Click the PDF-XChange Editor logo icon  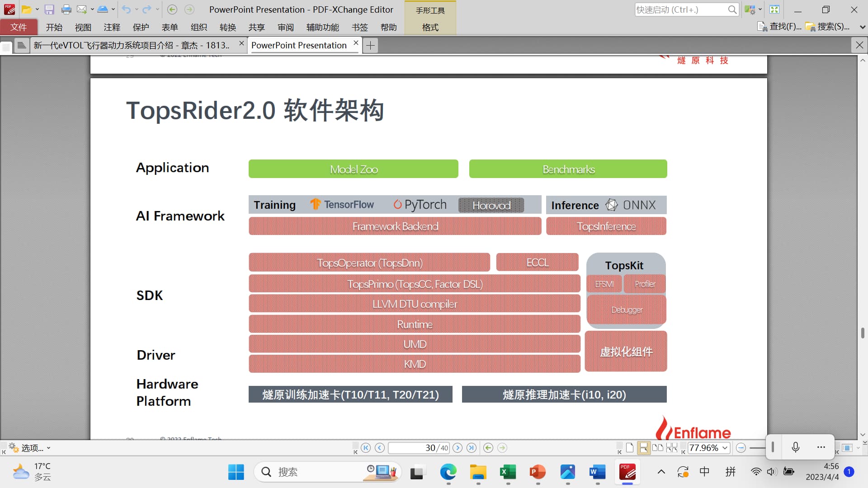(9, 9)
